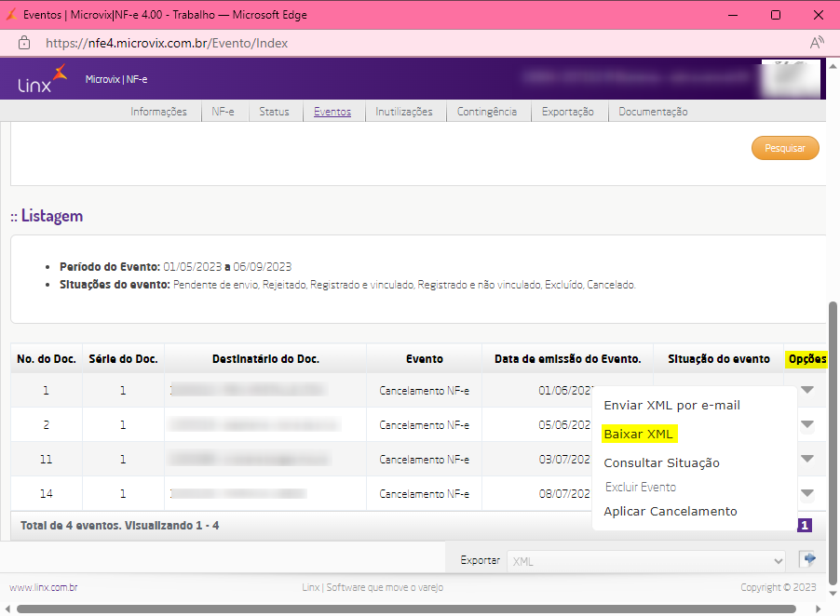Choose Baixar XML from options menu
Image resolution: width=840 pixels, height=616 pixels.
639,434
